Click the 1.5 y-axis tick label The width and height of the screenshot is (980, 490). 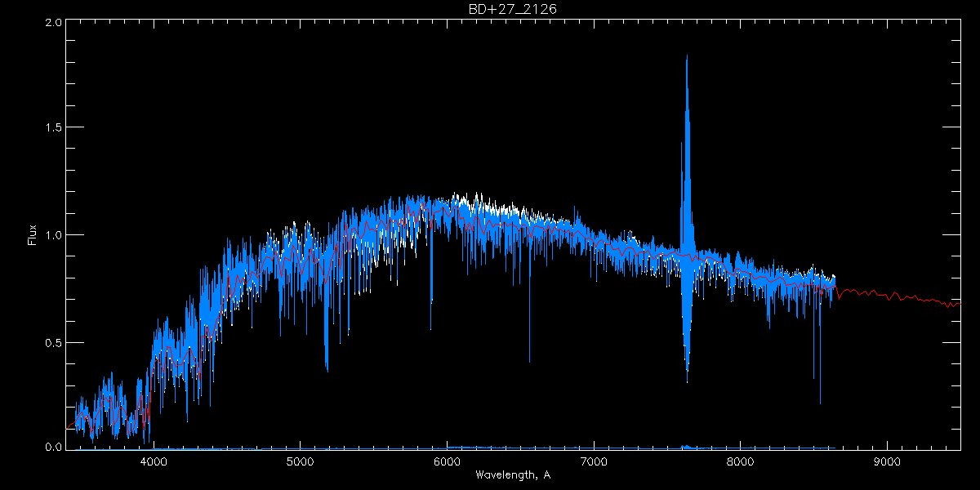point(53,128)
